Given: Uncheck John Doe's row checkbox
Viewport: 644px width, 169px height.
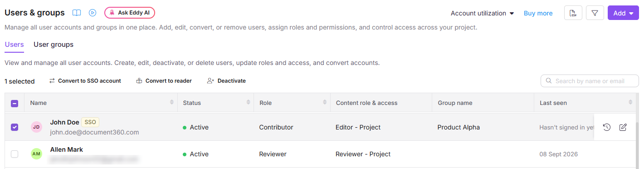Looking at the screenshot, I should pos(15,127).
